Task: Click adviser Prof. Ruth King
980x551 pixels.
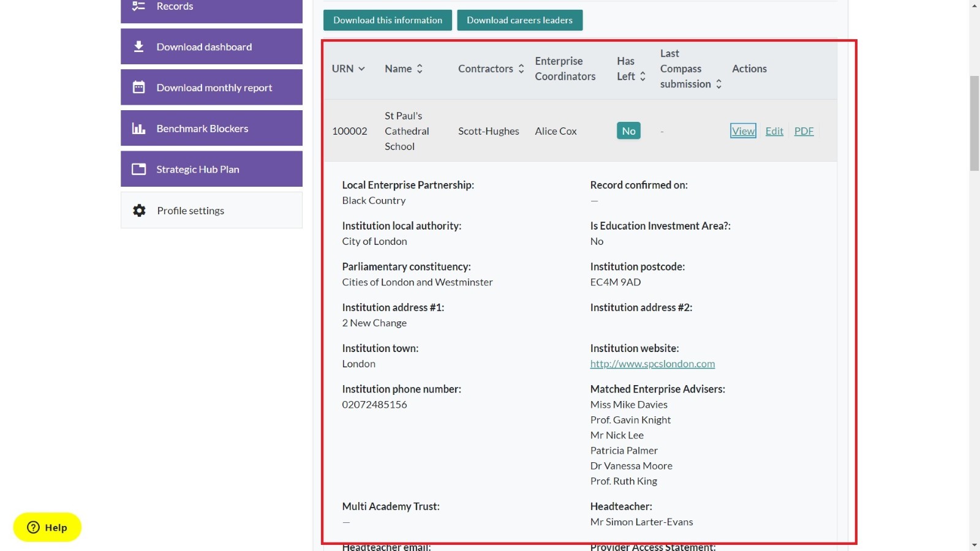Action: click(x=624, y=481)
